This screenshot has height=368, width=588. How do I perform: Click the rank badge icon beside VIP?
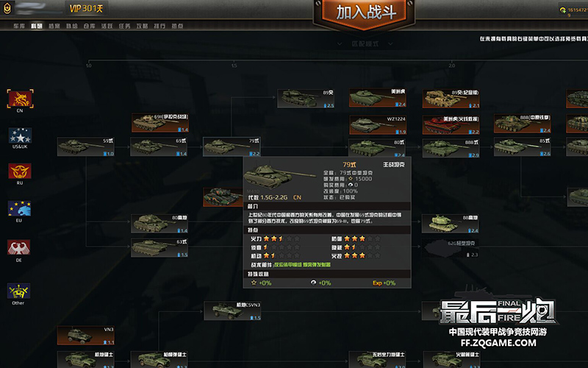tap(7, 8)
